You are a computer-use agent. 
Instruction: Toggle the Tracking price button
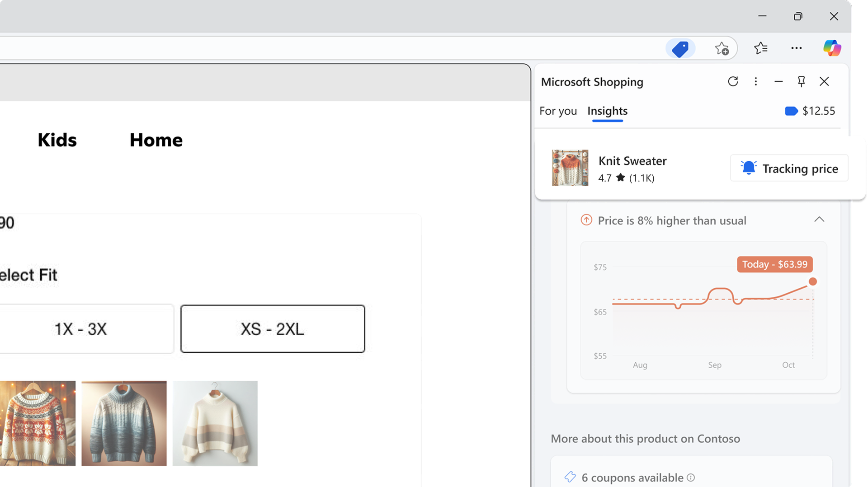(x=789, y=169)
